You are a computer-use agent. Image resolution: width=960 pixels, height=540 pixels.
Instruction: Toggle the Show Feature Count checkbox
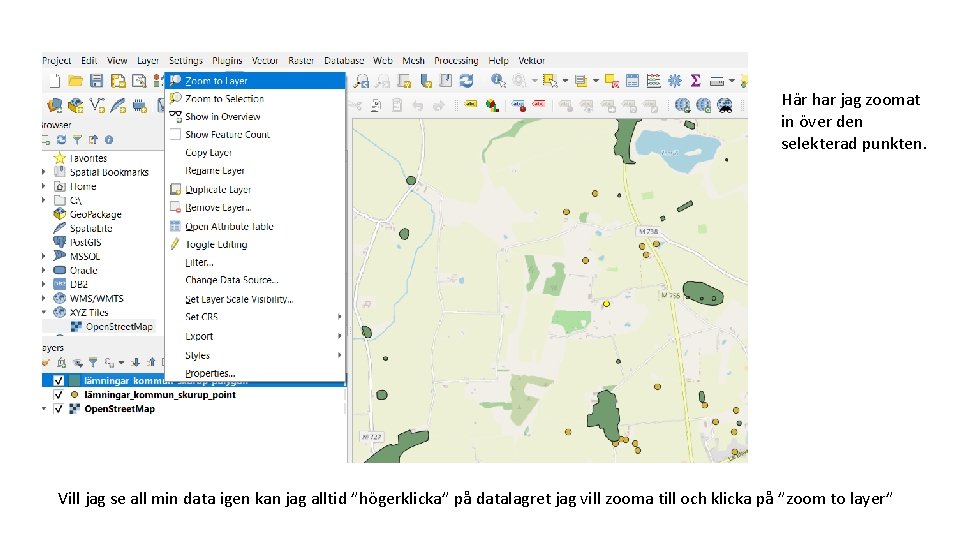click(x=175, y=135)
